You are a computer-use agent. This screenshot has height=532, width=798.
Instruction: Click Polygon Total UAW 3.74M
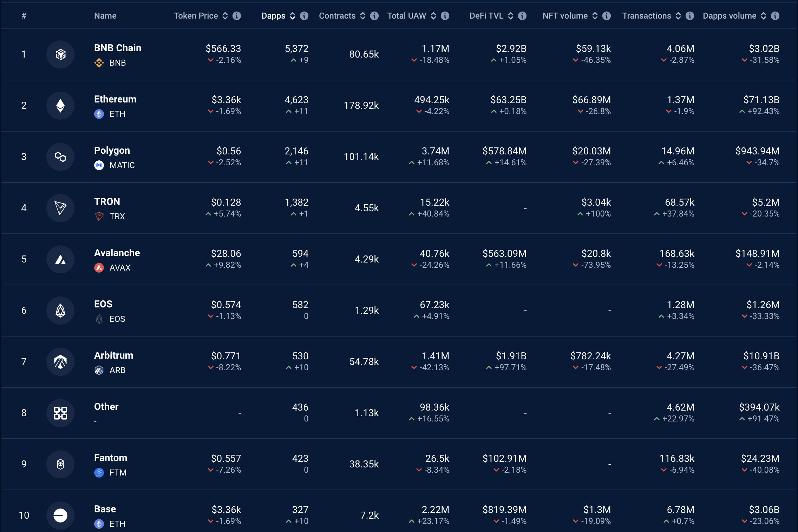click(x=436, y=151)
